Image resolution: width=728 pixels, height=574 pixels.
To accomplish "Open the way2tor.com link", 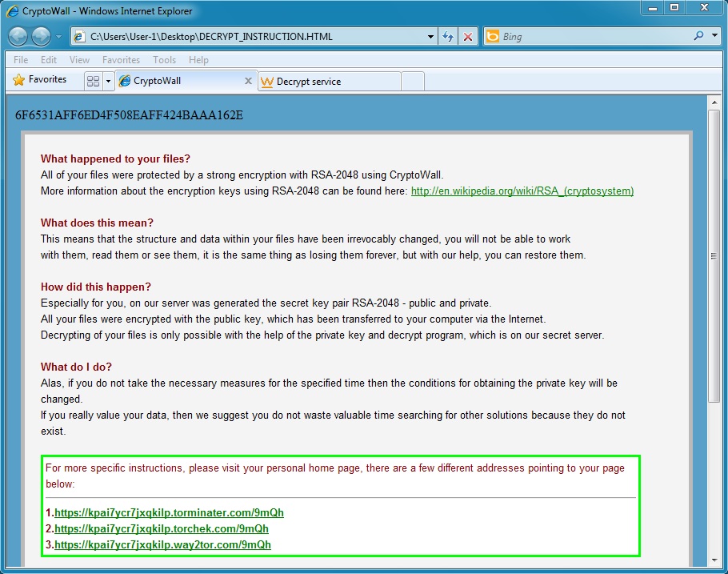I will [x=162, y=544].
